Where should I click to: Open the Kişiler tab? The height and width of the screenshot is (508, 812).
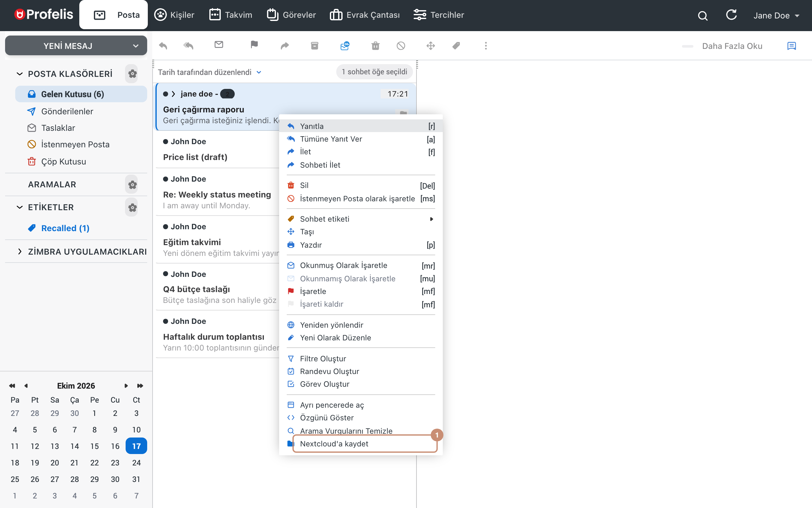[x=174, y=15]
